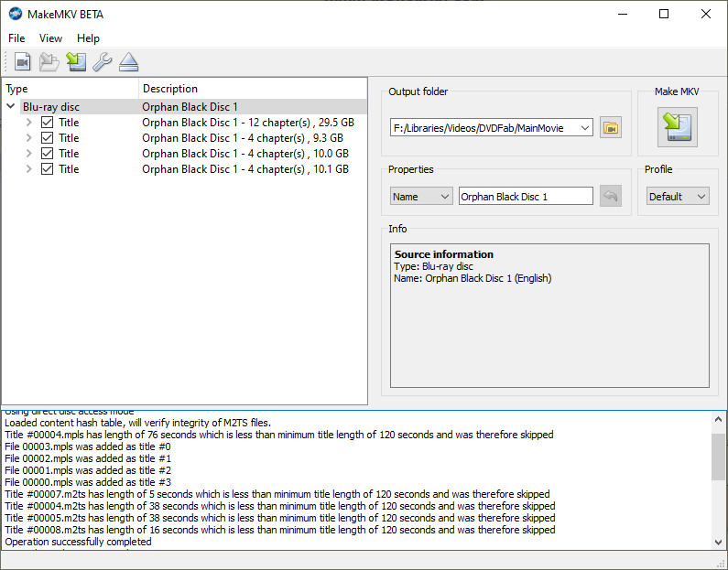Browse for the output folder with the folder icon
This screenshot has height=570, width=728.
tap(611, 127)
